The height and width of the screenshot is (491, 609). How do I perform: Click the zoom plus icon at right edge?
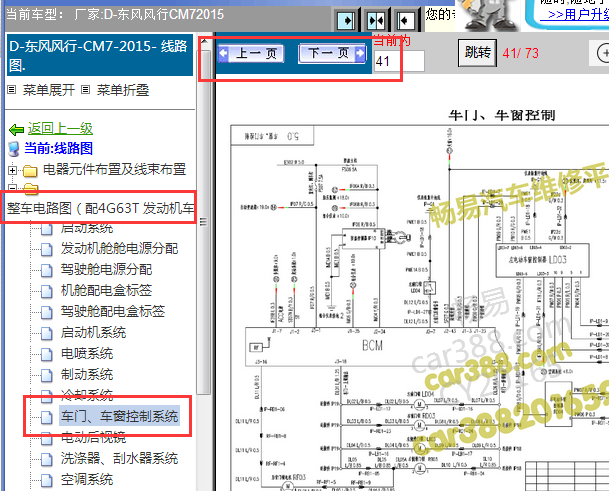click(602, 53)
